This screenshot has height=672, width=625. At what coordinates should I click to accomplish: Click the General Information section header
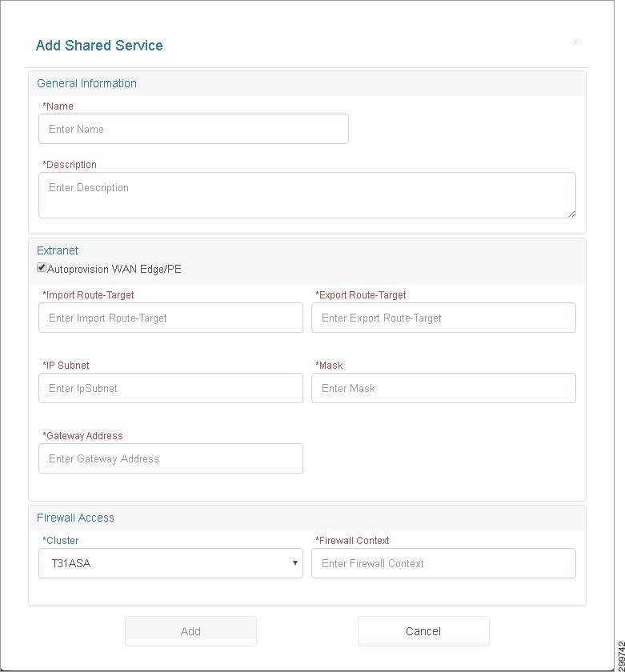[x=86, y=83]
